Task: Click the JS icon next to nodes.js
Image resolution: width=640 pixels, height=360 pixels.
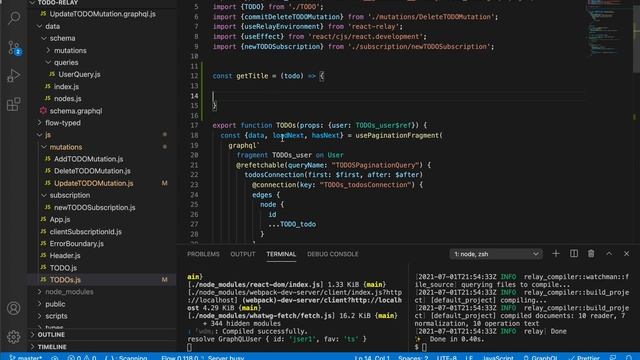Action: coord(48,98)
